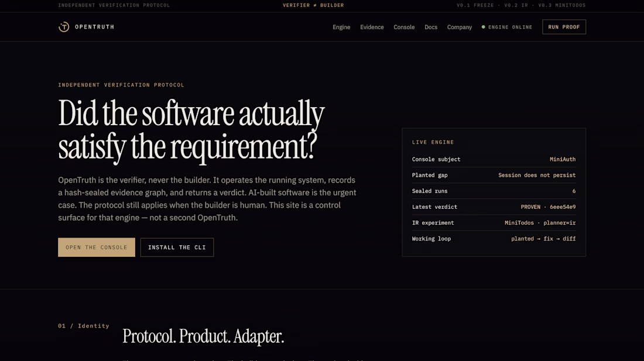Click the OPENTRUTH brand wordmark

tap(94, 27)
